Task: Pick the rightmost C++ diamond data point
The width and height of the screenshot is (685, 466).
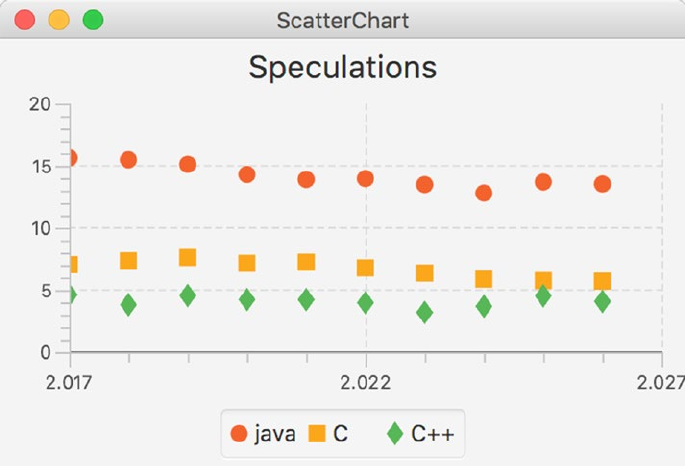Action: point(602,301)
